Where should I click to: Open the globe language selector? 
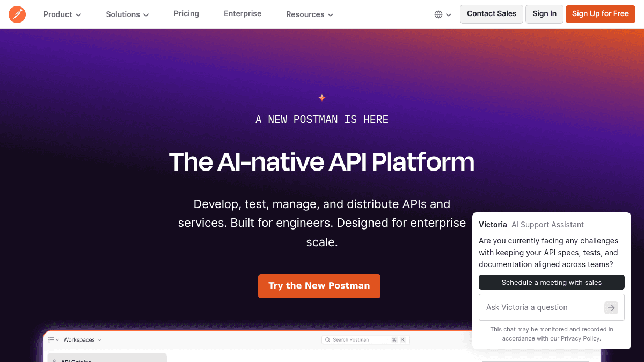443,14
